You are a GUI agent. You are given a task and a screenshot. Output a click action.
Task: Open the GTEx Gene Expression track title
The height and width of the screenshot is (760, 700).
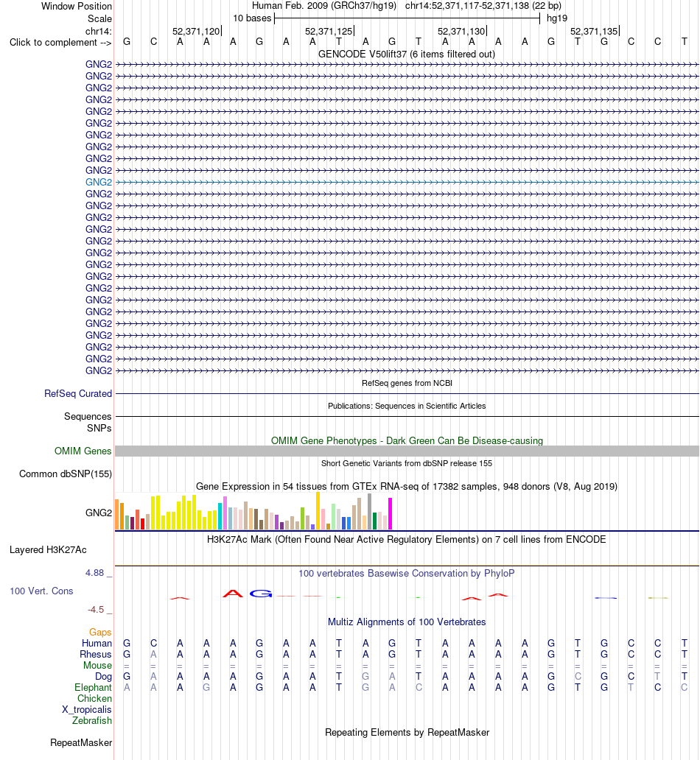pos(407,487)
